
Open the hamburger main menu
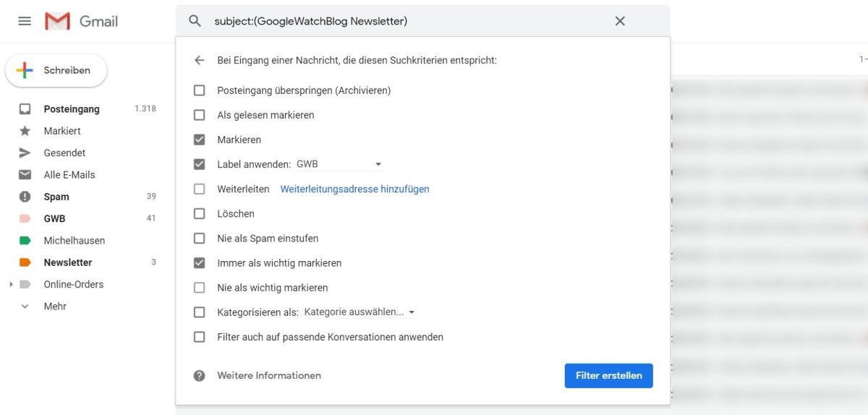(x=25, y=21)
